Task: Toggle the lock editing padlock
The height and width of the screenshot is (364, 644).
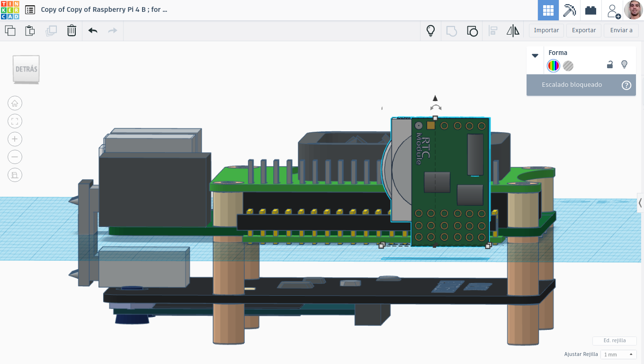Action: [610, 65]
